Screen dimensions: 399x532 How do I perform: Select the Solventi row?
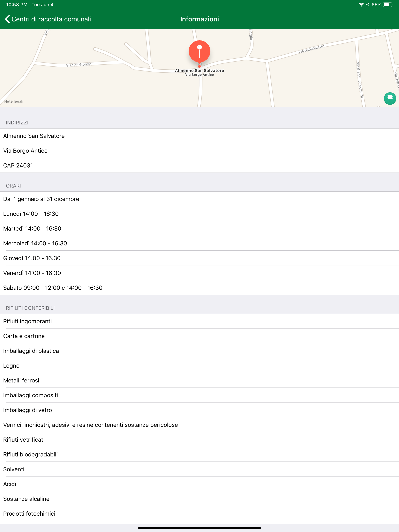199,469
